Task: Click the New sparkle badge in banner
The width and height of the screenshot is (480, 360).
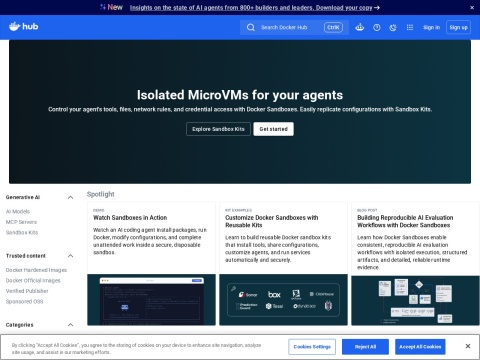Action: click(x=111, y=7)
